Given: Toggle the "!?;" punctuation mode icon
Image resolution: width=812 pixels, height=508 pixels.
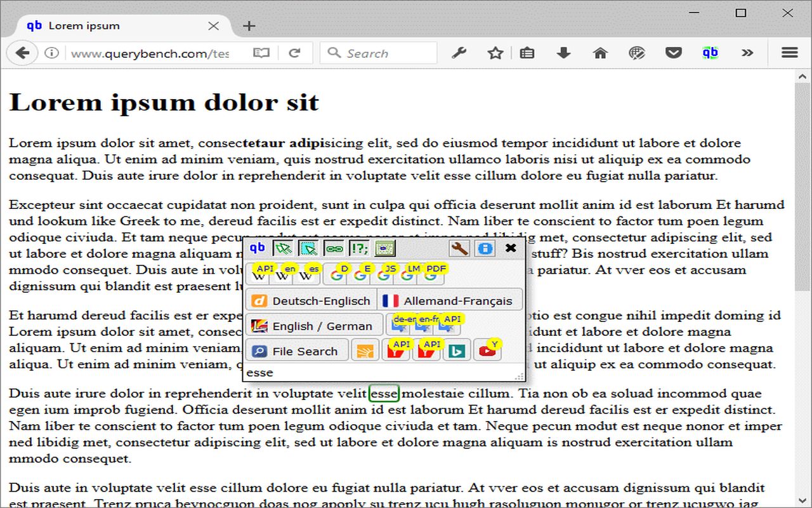Looking at the screenshot, I should click(x=359, y=248).
